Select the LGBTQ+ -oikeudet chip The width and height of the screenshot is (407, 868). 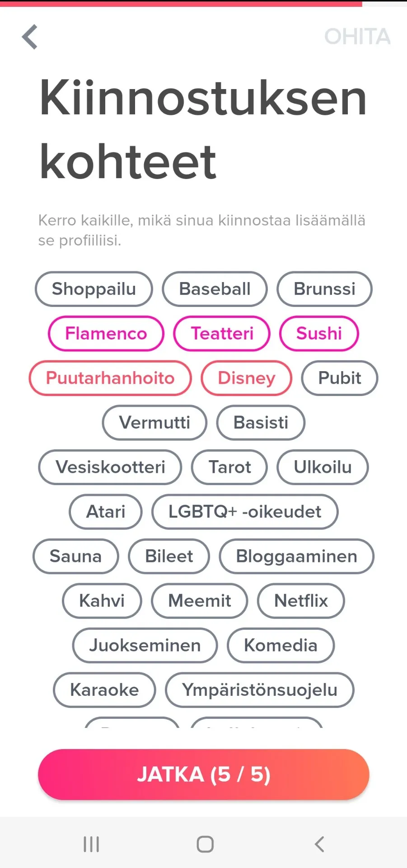click(245, 512)
